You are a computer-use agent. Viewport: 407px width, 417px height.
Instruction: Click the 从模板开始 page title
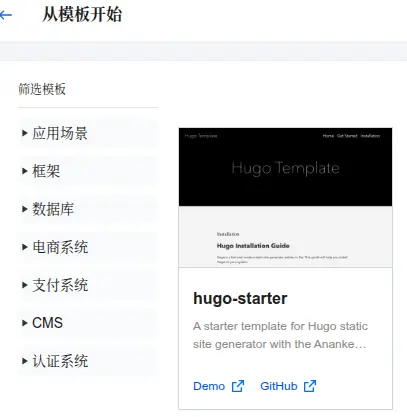(82, 15)
